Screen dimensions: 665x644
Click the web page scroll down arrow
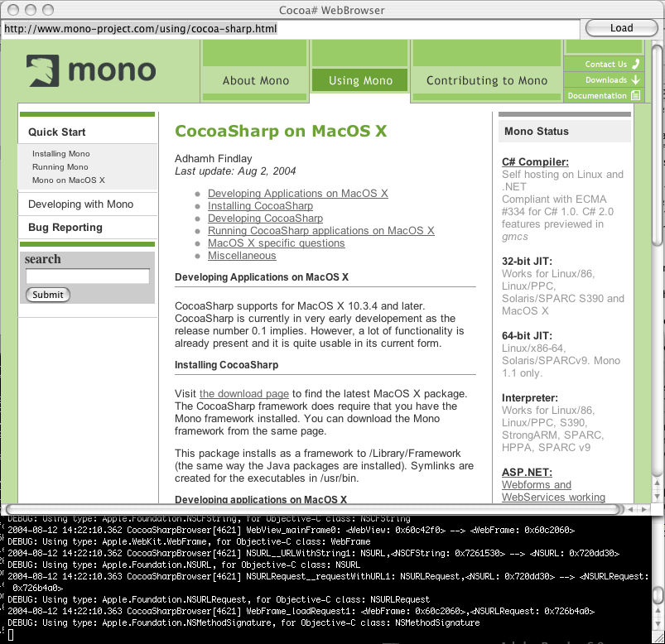point(658,496)
